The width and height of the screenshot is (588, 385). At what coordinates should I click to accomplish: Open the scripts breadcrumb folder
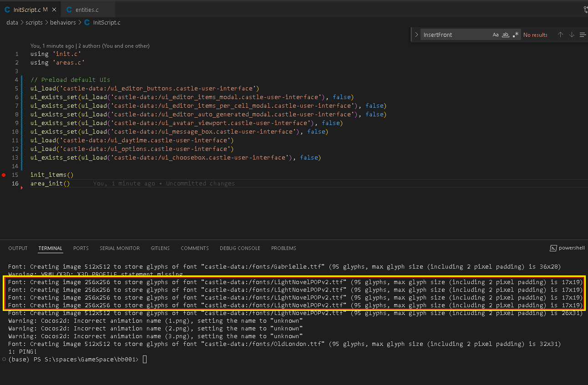click(34, 22)
